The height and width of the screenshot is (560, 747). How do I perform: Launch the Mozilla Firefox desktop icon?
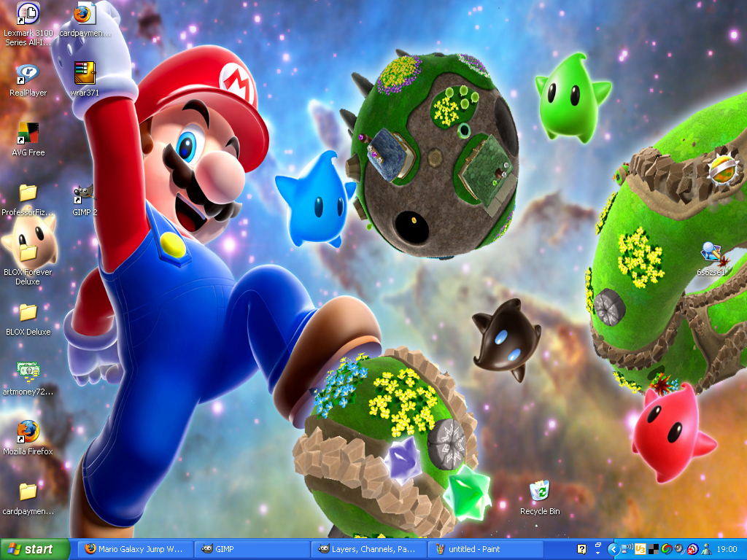point(27,431)
